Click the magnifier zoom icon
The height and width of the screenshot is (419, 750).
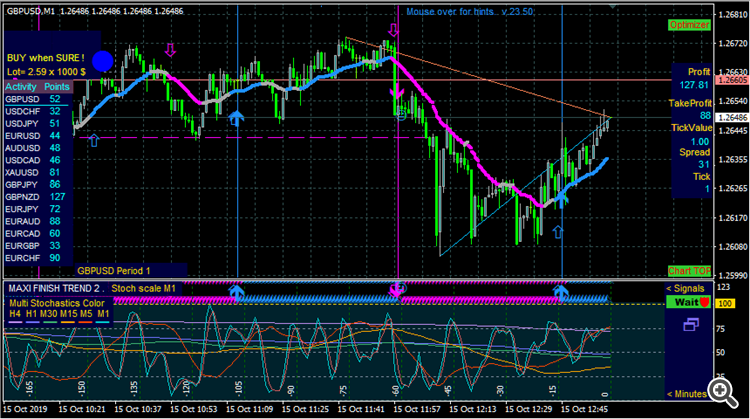click(x=723, y=392)
